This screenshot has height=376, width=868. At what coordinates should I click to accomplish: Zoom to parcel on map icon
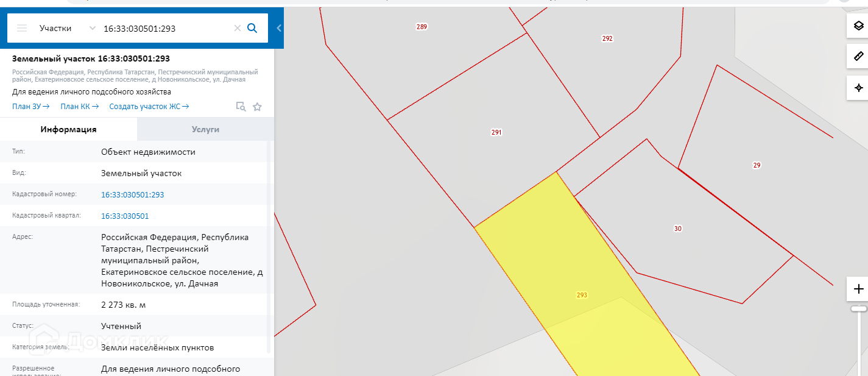[x=241, y=107]
